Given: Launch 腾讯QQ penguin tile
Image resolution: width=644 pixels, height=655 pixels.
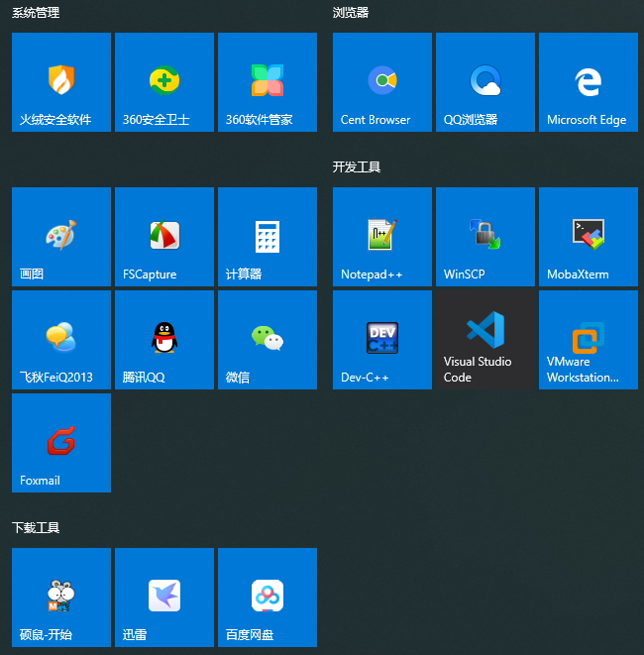Looking at the screenshot, I should coord(164,340).
